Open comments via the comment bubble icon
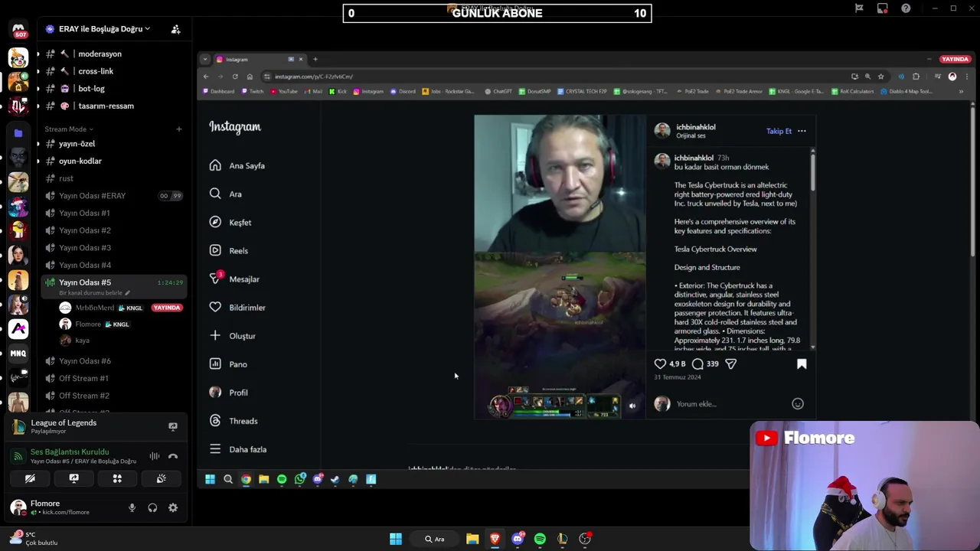Screen dimensions: 980x551 (x=697, y=364)
